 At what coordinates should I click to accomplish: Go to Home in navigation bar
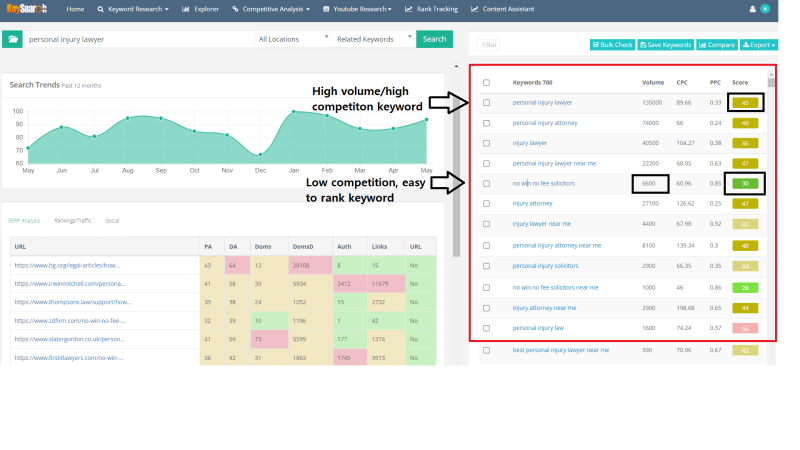[75, 9]
